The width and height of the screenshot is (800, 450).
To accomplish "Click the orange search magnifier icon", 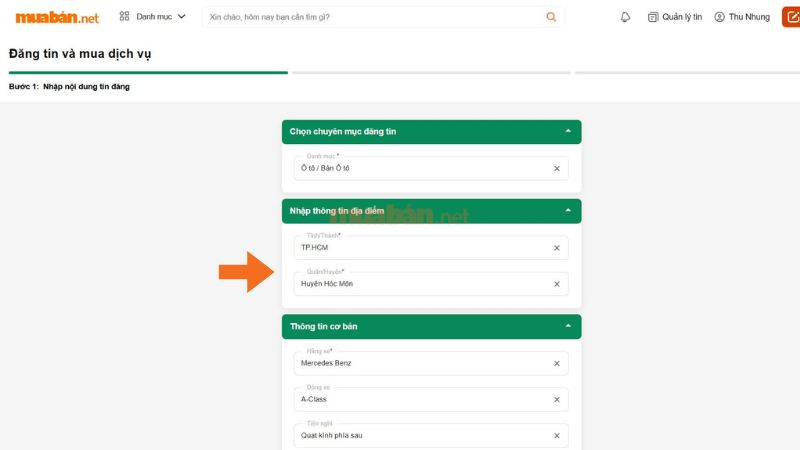I will click(551, 17).
